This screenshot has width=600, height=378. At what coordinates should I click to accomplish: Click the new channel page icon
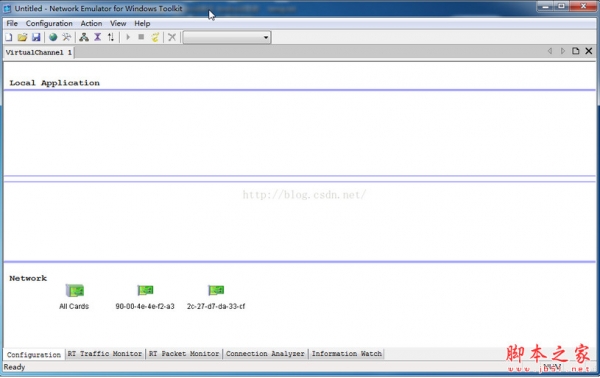[x=576, y=51]
